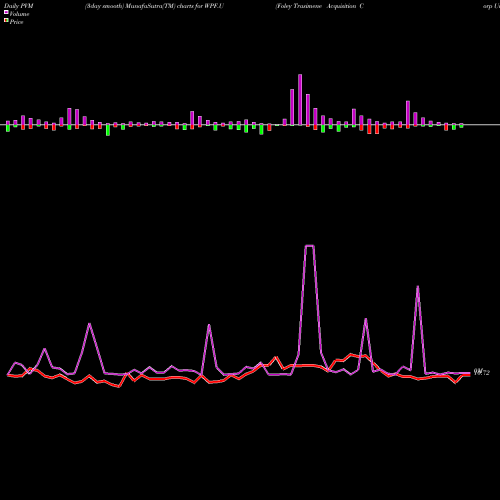500x500 pixels.
Task: Click the 'Volume' legend label
Action: click(x=19, y=14)
